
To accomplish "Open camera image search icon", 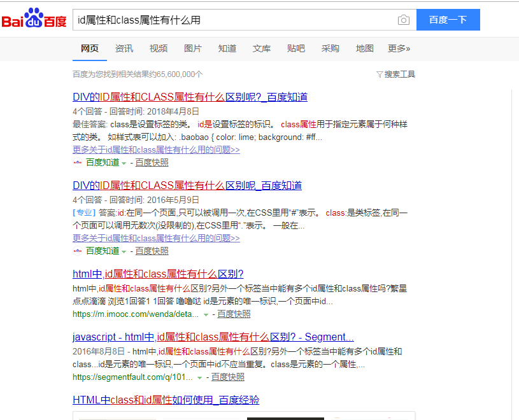I will (x=404, y=20).
